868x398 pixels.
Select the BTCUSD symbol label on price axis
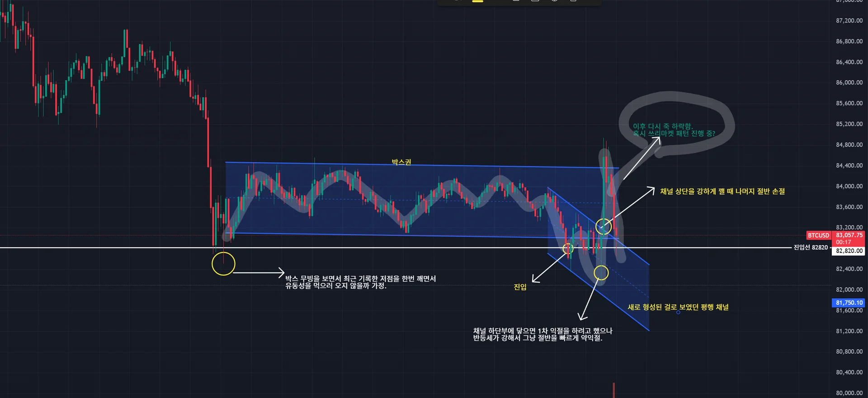(819, 235)
